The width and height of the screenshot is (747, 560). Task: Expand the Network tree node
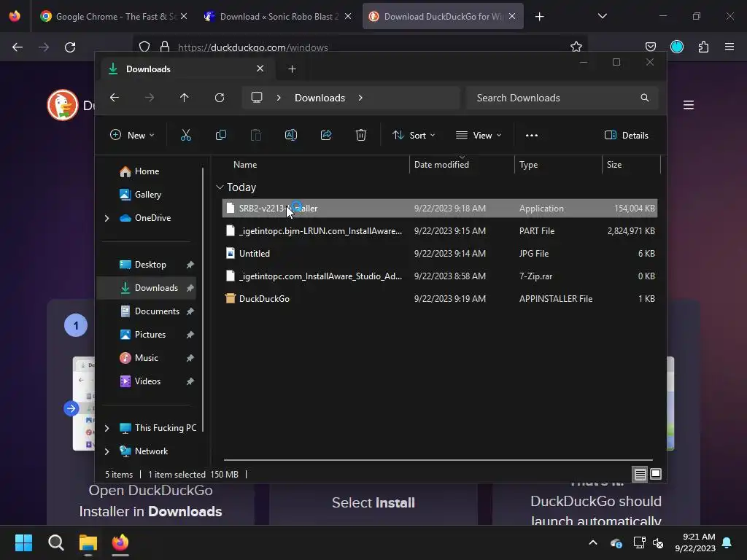point(107,451)
